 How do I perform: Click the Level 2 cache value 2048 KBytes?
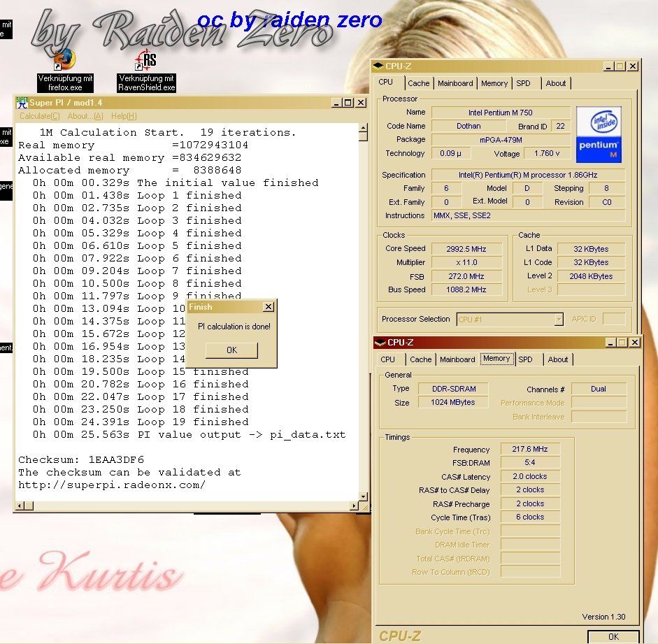[591, 276]
